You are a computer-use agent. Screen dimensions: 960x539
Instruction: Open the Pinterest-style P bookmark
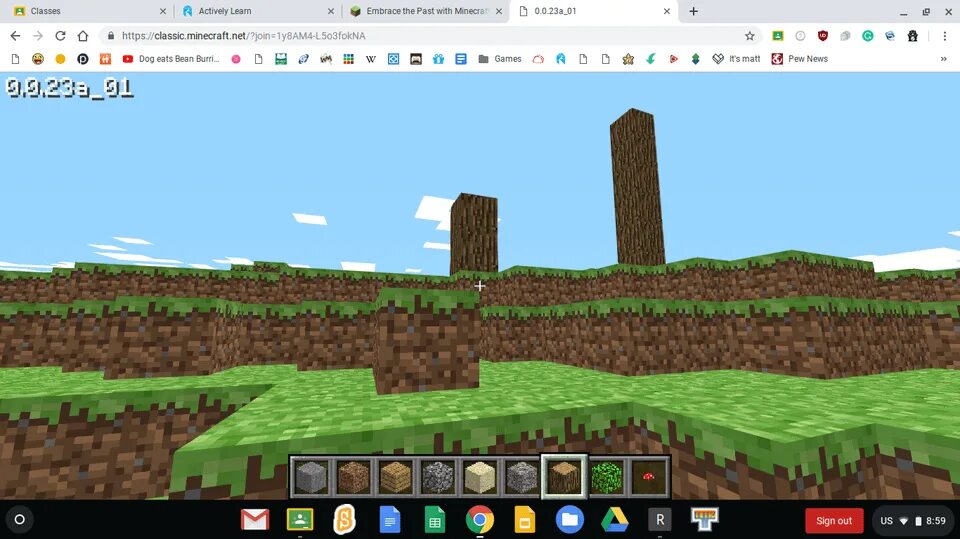(x=83, y=59)
